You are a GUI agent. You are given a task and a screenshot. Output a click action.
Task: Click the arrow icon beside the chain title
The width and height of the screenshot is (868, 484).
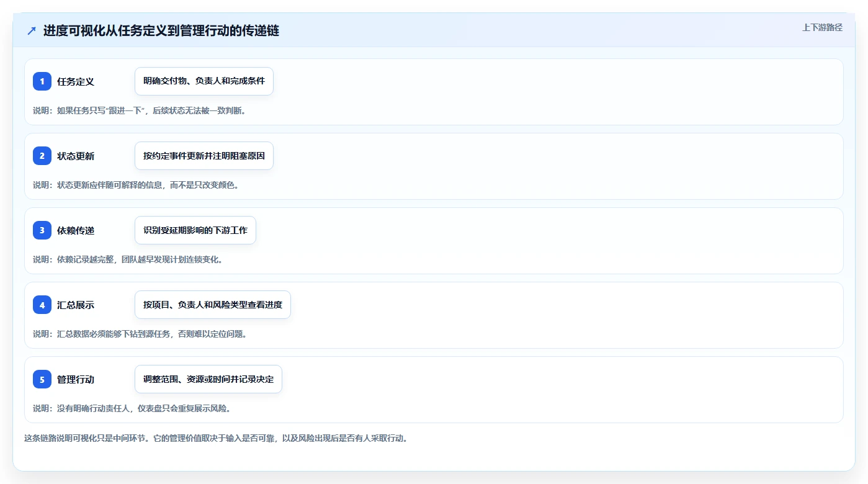pos(31,30)
